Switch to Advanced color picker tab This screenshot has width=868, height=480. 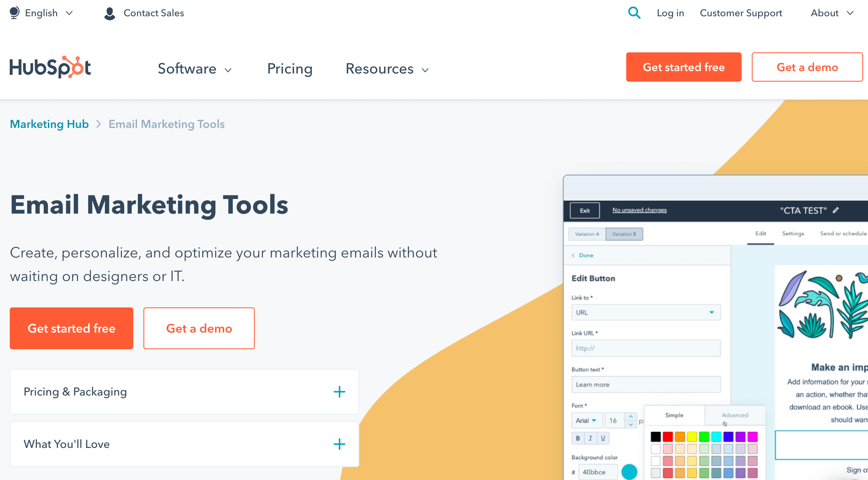click(x=735, y=415)
